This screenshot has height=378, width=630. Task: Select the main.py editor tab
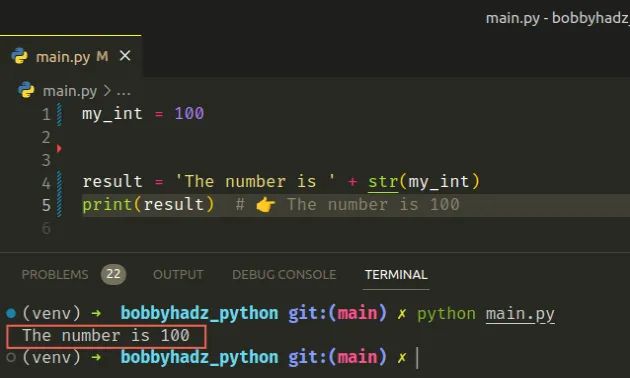pyautogui.click(x=71, y=56)
